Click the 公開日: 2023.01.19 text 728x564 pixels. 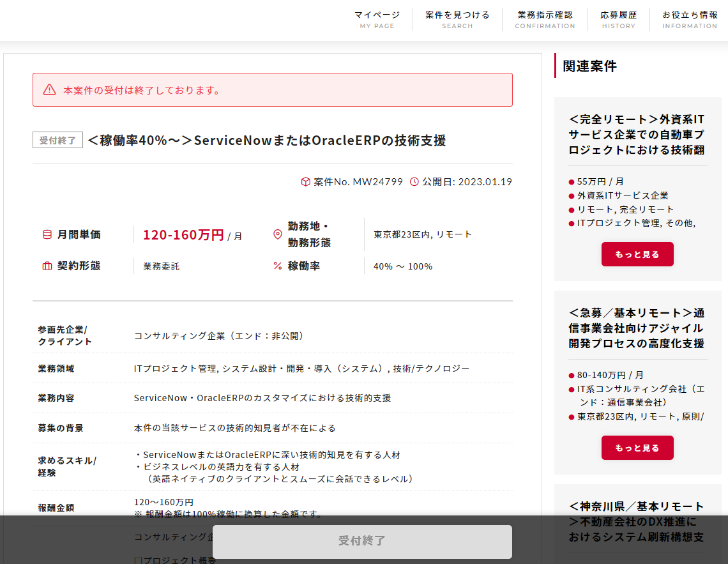pos(467,181)
